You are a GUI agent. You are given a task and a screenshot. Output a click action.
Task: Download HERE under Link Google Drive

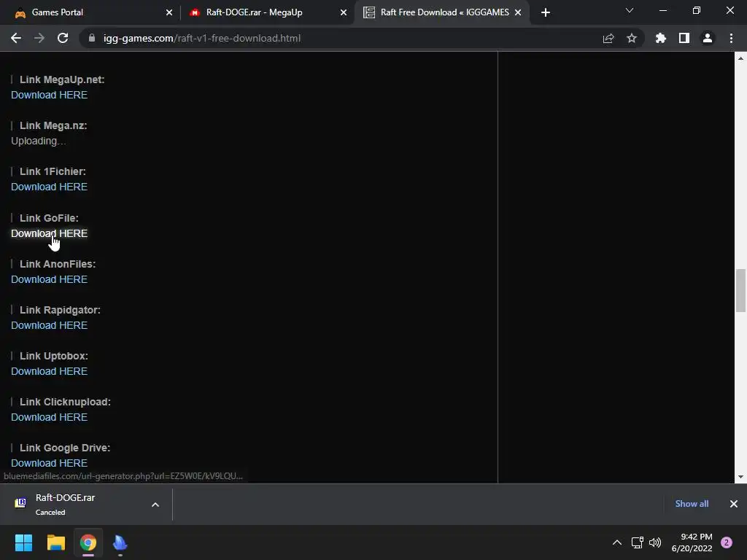[x=49, y=463]
